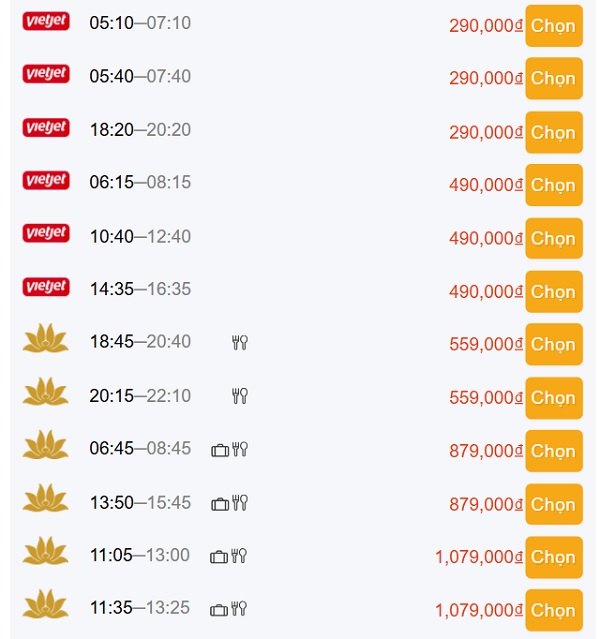Choose the 11:05–13:00 flight with Chọn
This screenshot has height=639, width=600.
pyautogui.click(x=553, y=557)
